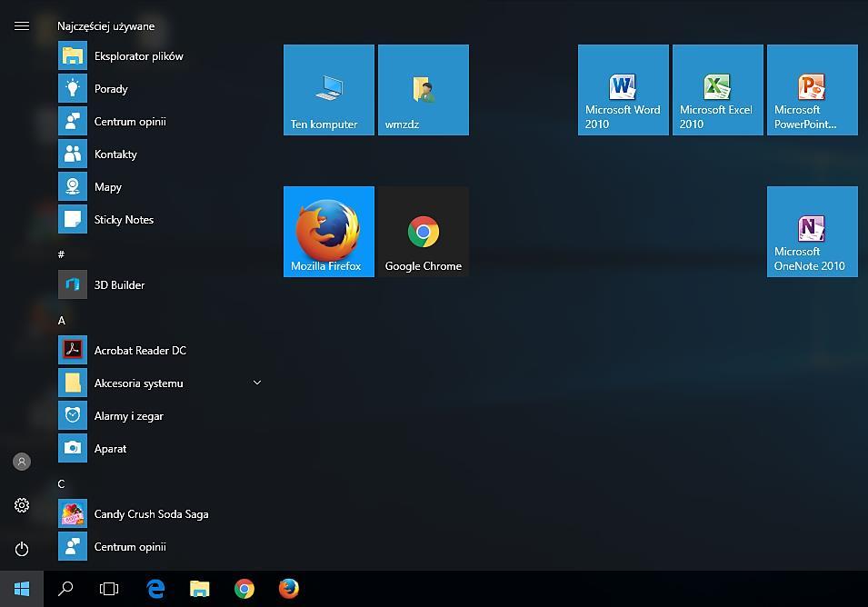Image resolution: width=868 pixels, height=607 pixels.
Task: Open the wmzdz user folder tile
Action: point(424,90)
